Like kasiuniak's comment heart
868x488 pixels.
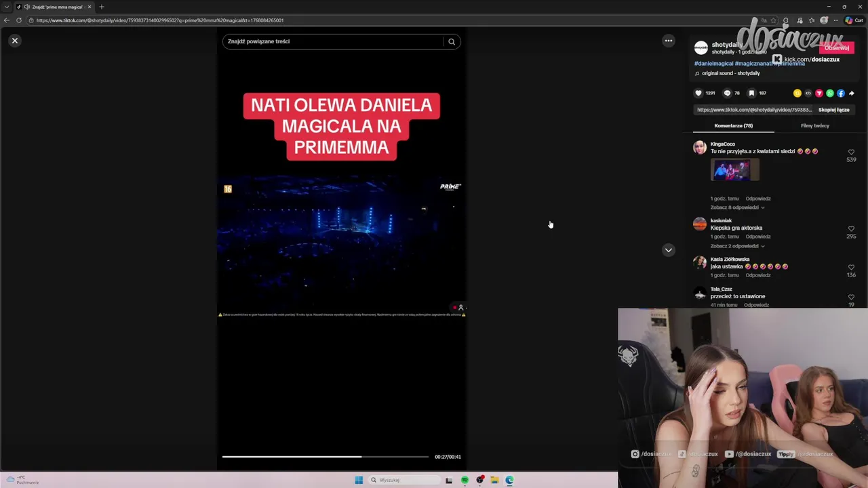[851, 229]
